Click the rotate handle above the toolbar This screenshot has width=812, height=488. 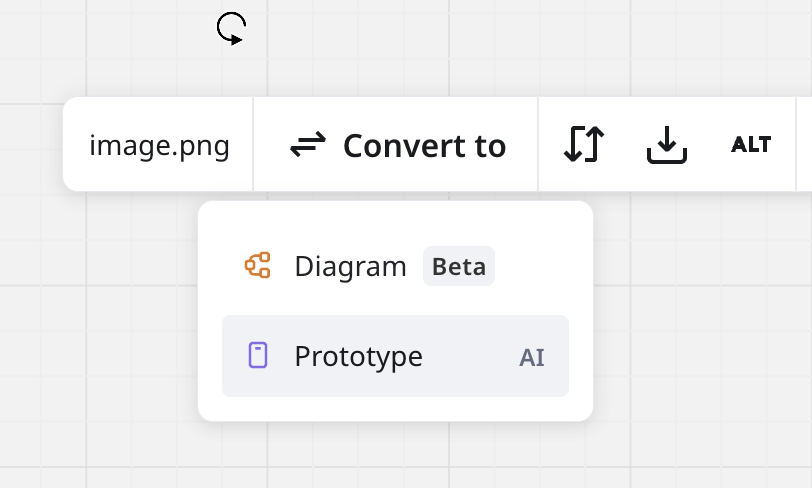231,28
